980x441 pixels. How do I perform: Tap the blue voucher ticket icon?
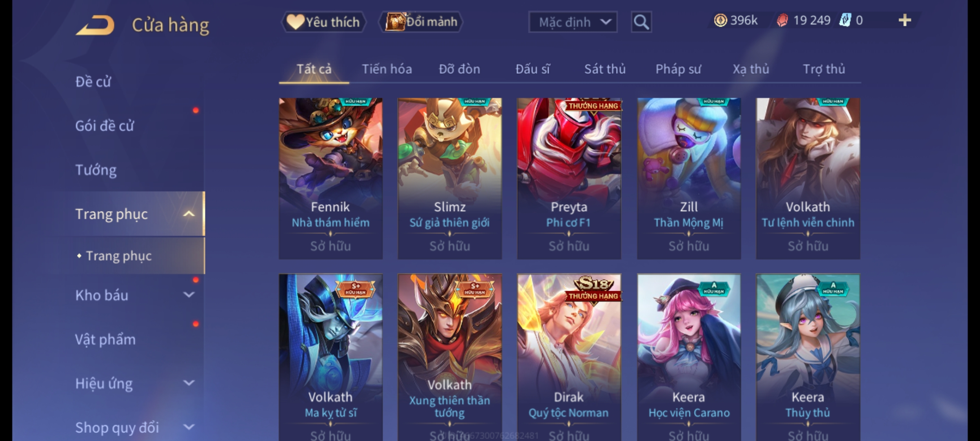845,20
